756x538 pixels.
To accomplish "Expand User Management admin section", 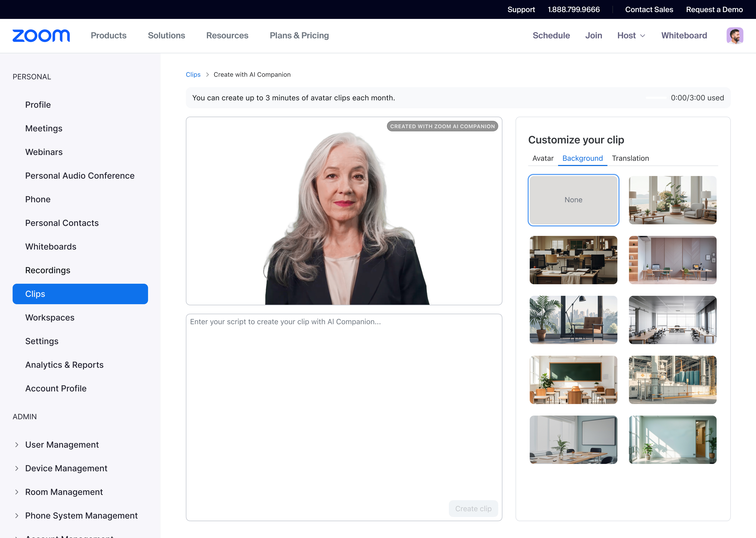I will pos(17,444).
